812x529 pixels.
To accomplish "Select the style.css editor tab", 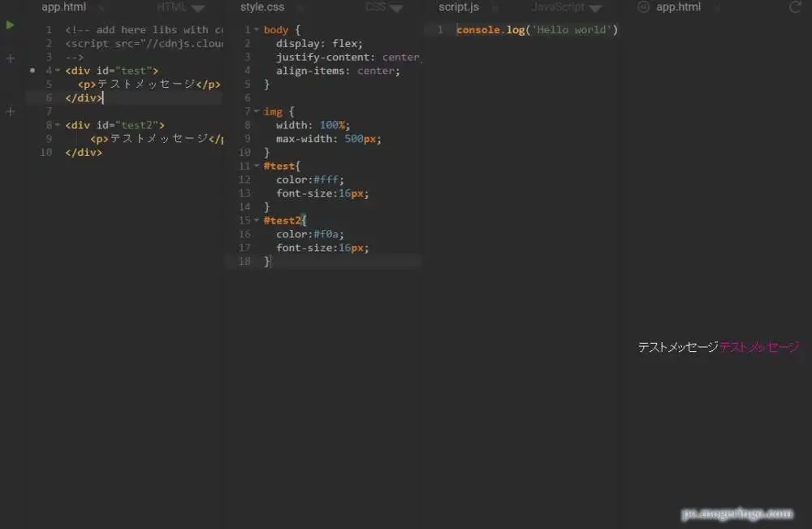I will [262, 7].
